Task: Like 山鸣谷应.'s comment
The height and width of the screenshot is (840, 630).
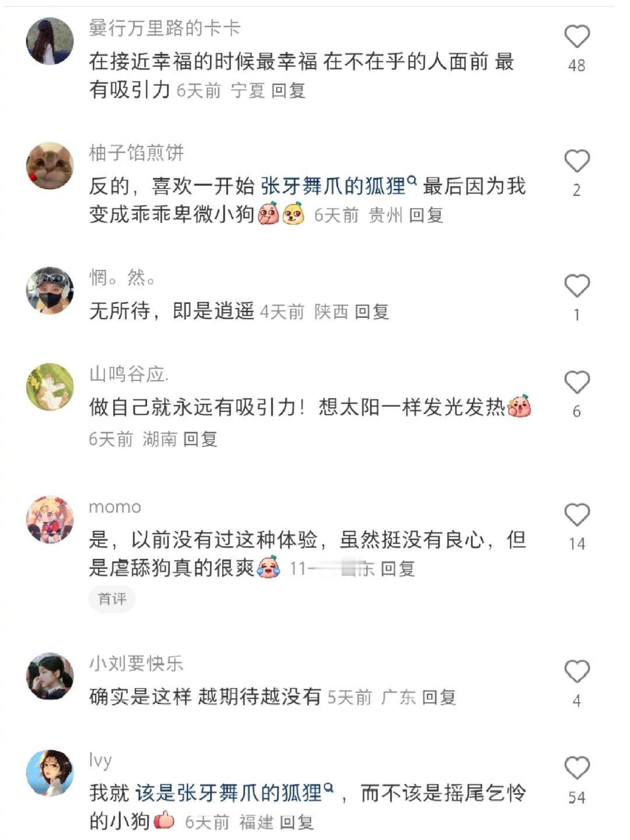Action: (x=577, y=383)
